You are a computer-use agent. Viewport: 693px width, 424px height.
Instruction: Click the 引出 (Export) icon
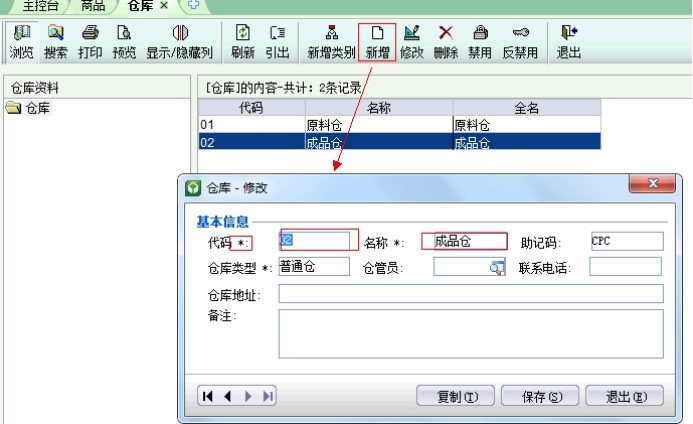277,42
